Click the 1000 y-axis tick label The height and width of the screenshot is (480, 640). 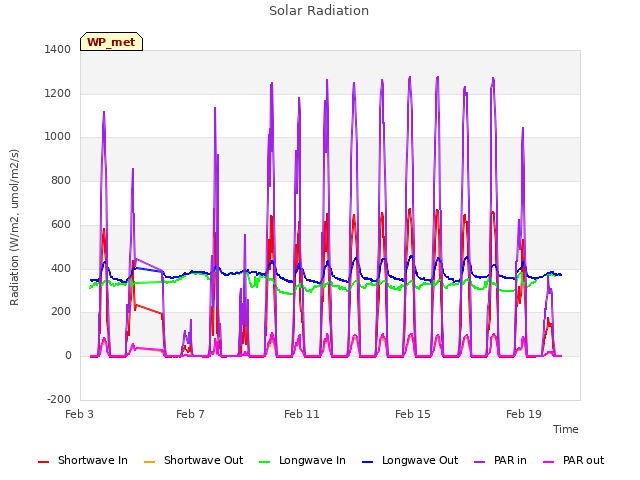tap(58, 137)
